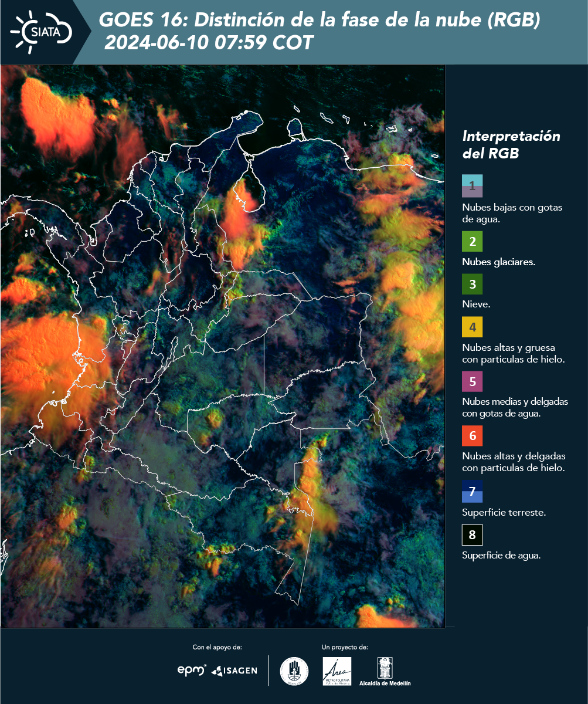Click the Alcaldía de Medellín logo
This screenshot has height=704, width=588.
pyautogui.click(x=385, y=671)
